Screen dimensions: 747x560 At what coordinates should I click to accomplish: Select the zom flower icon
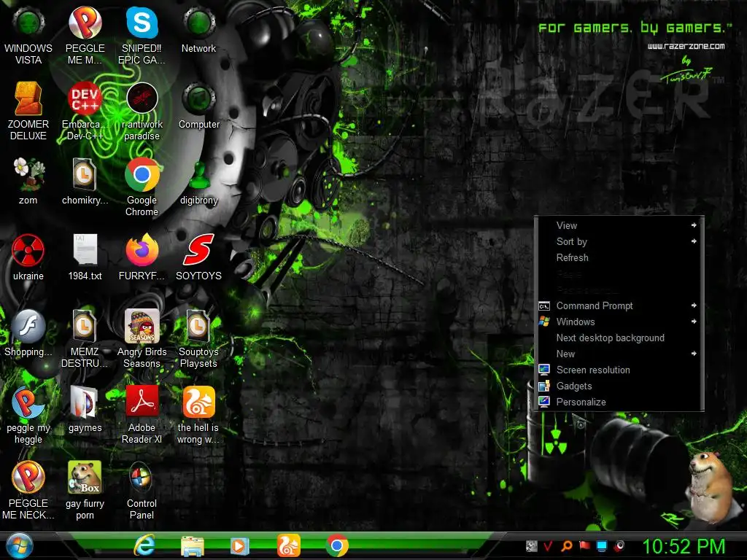28,182
